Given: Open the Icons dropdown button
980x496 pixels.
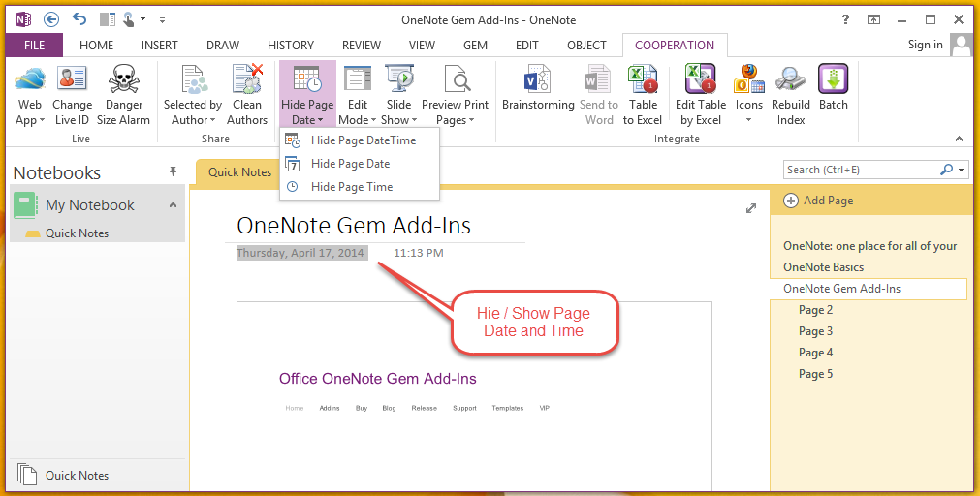Looking at the screenshot, I should tap(748, 95).
